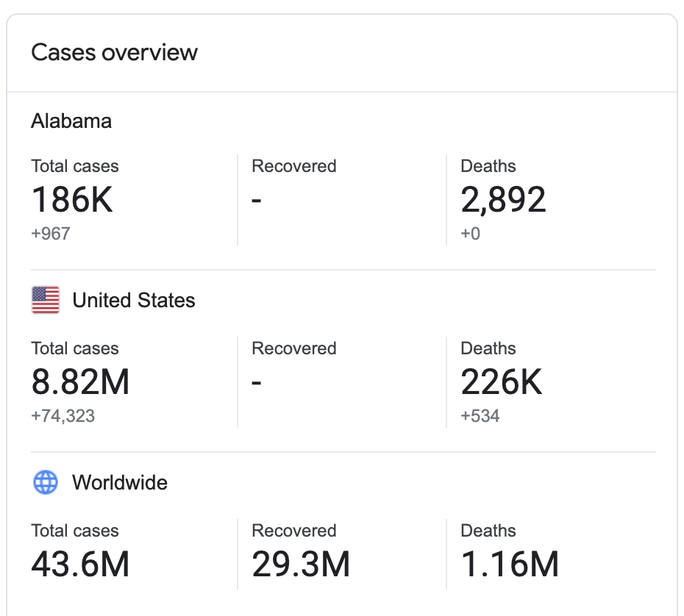Click United States total cases 8.82M

pyautogui.click(x=80, y=382)
